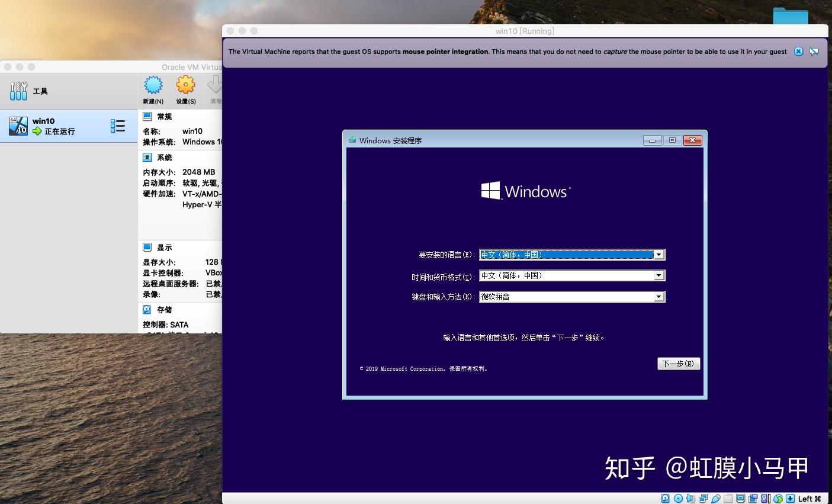Minimize the Windows 安装程序 dialog
Screen dimensions: 832x504
pyautogui.click(x=652, y=140)
